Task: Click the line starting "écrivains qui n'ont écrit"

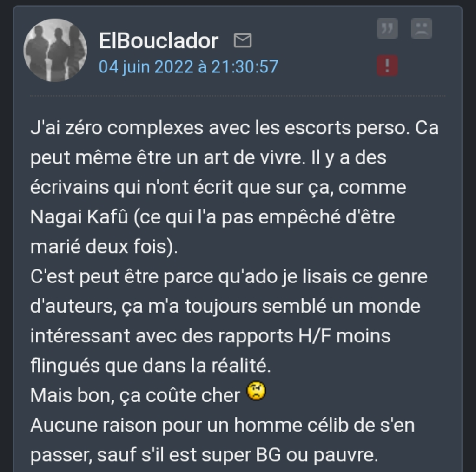Action: tap(218, 188)
